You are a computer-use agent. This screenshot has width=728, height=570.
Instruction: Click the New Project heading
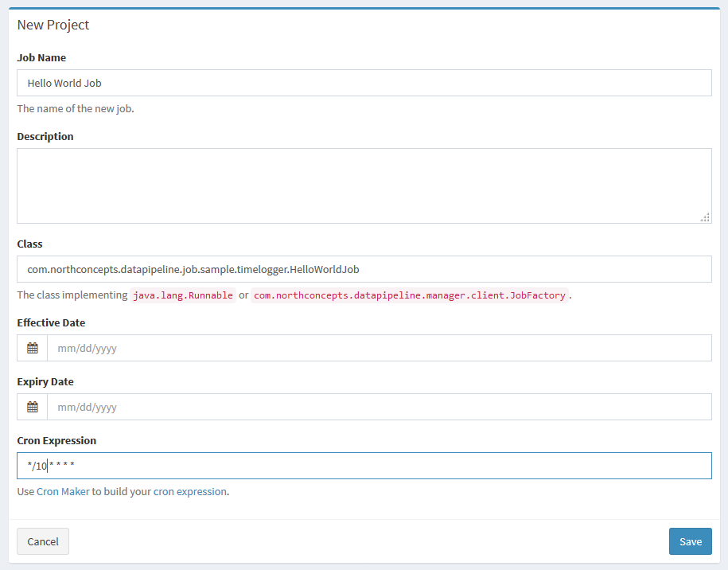click(53, 25)
